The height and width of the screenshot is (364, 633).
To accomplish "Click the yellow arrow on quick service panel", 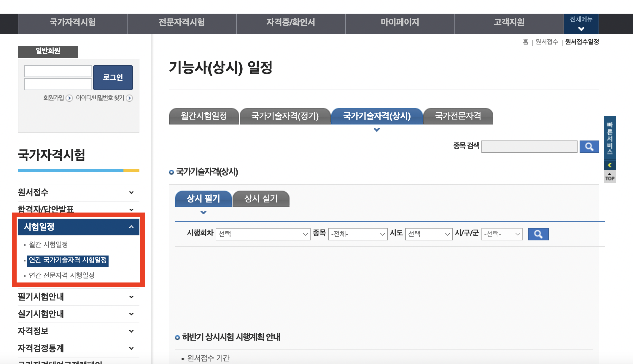I will click(x=610, y=165).
